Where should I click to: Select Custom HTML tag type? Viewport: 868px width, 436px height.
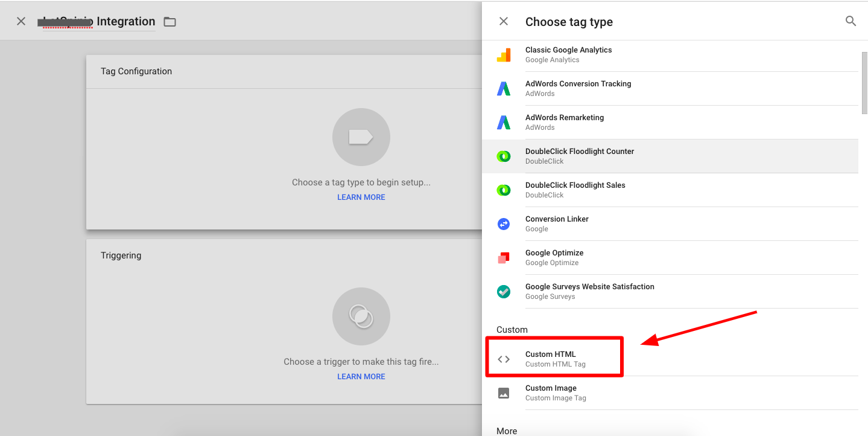point(670,359)
